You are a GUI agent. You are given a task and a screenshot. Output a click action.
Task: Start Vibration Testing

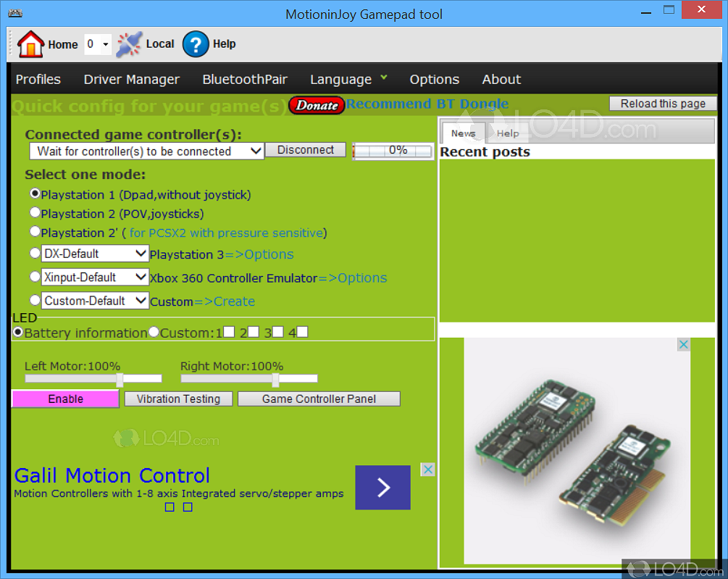coord(178,399)
